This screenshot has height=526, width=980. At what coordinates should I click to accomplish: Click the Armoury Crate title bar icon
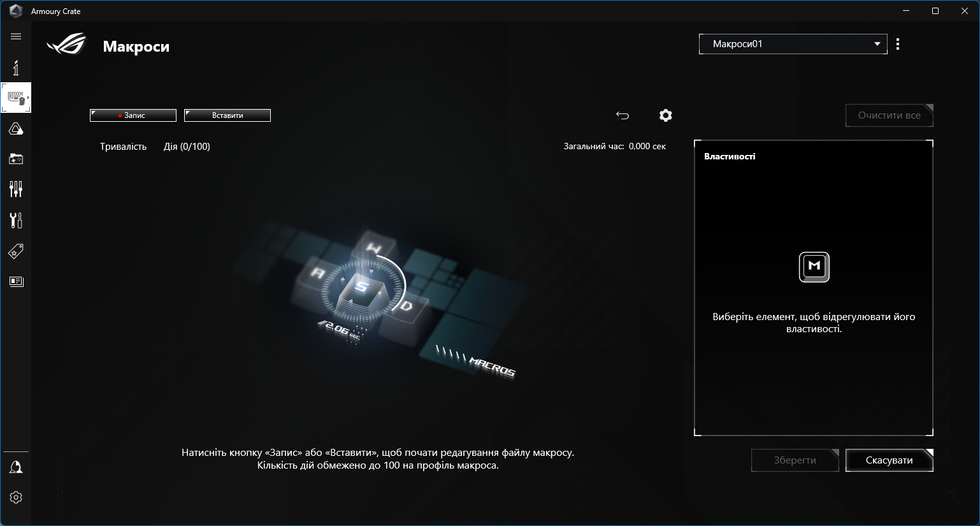click(x=16, y=11)
